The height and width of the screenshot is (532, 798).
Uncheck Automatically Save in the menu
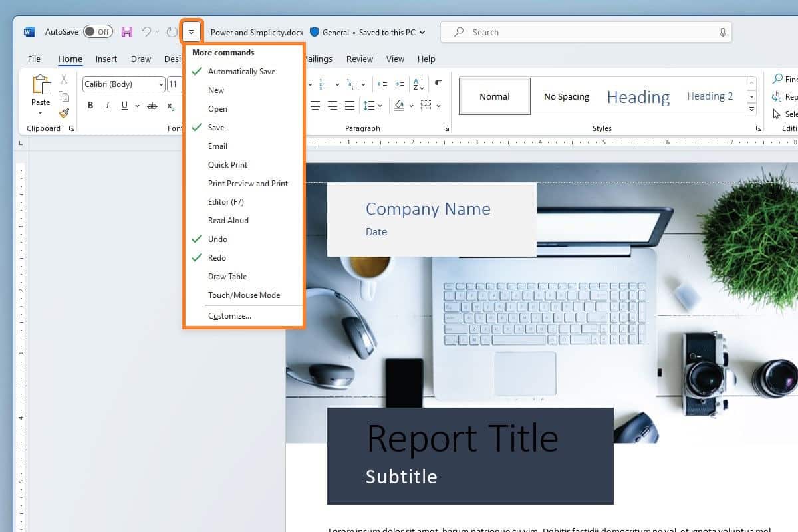click(x=241, y=72)
